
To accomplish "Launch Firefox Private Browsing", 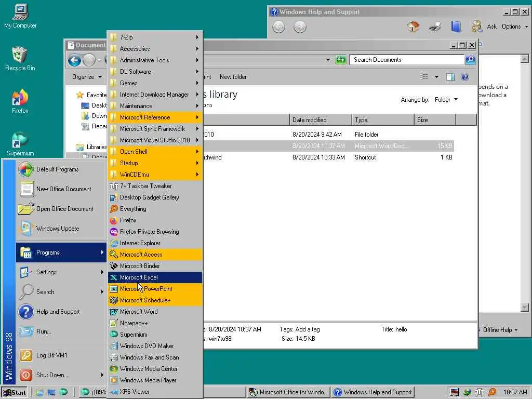I will tap(155, 232).
